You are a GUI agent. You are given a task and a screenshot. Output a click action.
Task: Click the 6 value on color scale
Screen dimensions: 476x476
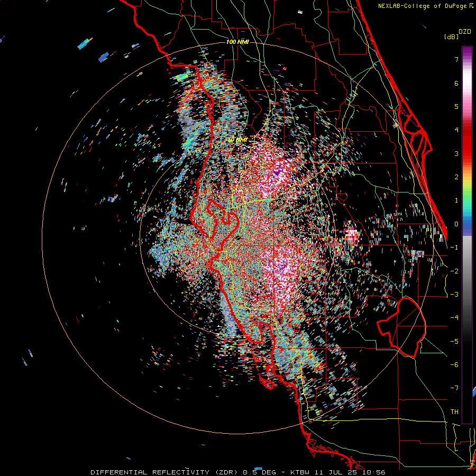pyautogui.click(x=456, y=83)
